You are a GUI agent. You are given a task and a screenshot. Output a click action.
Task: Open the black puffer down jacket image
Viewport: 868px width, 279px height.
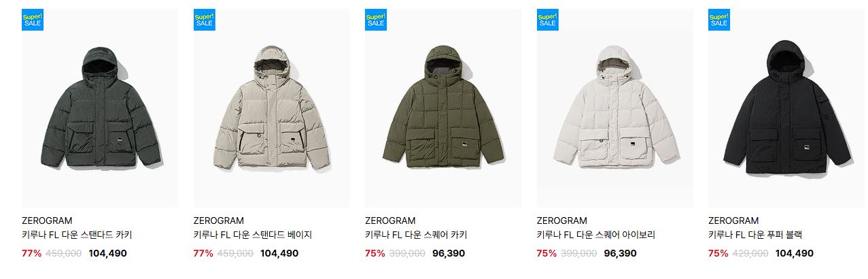786,108
